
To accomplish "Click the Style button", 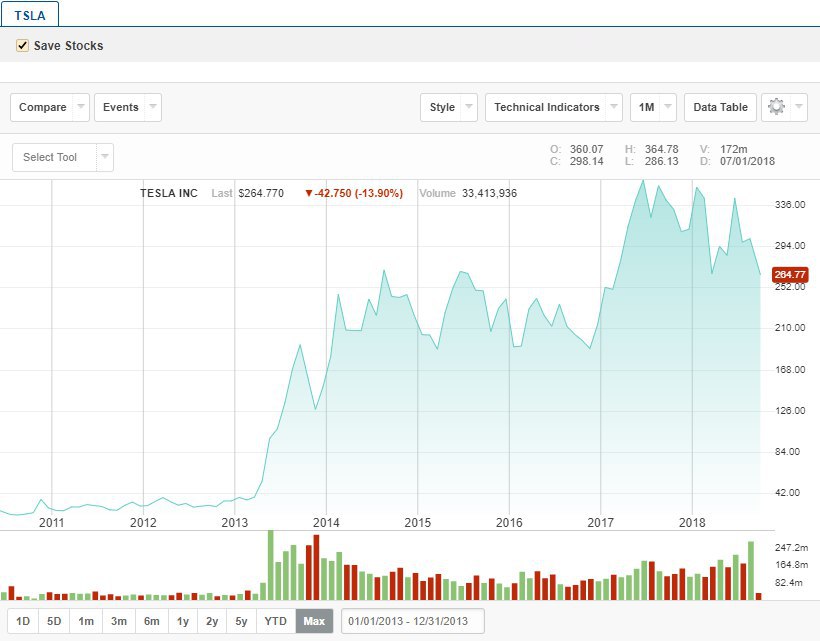I will point(442,107).
